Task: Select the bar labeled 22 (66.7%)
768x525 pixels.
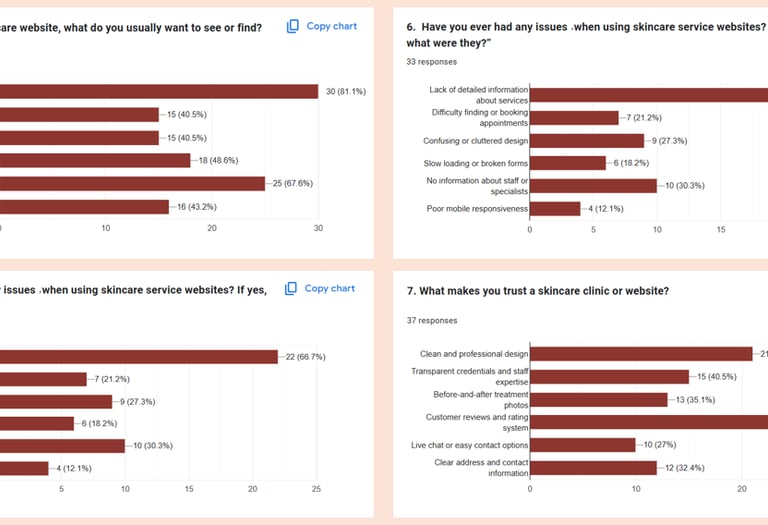Action: [x=138, y=357]
